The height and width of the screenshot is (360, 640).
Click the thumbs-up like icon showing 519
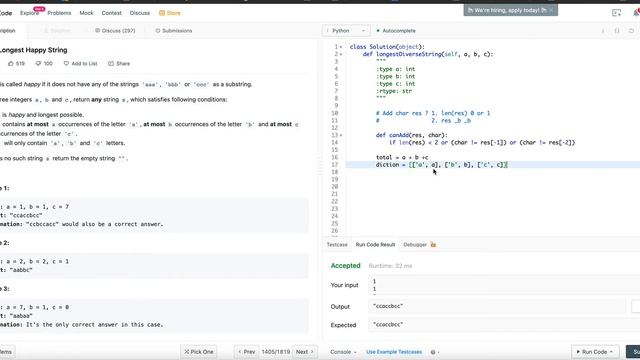[11, 63]
